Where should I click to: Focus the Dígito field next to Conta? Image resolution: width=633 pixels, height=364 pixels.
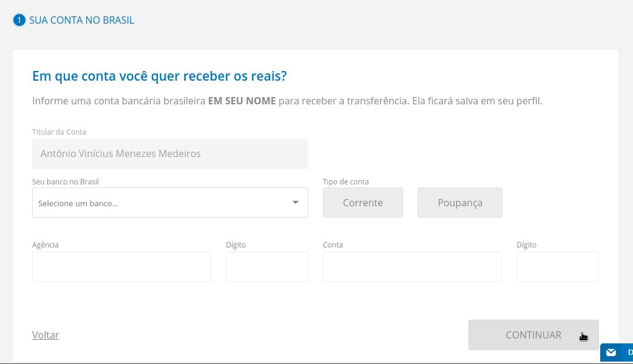point(558,267)
